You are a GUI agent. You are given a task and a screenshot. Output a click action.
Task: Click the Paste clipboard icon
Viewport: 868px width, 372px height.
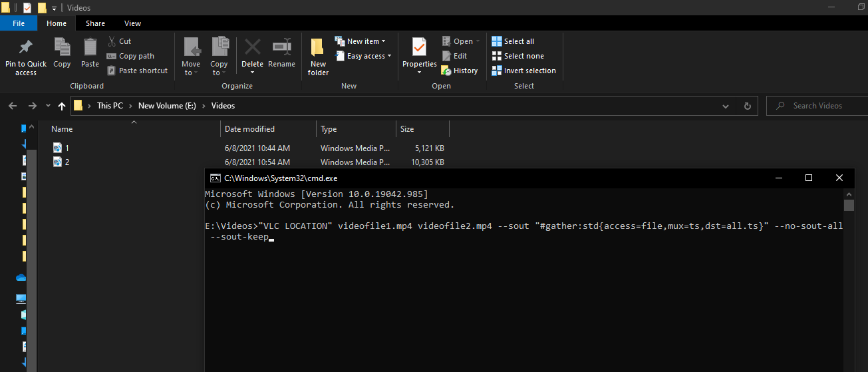90,48
